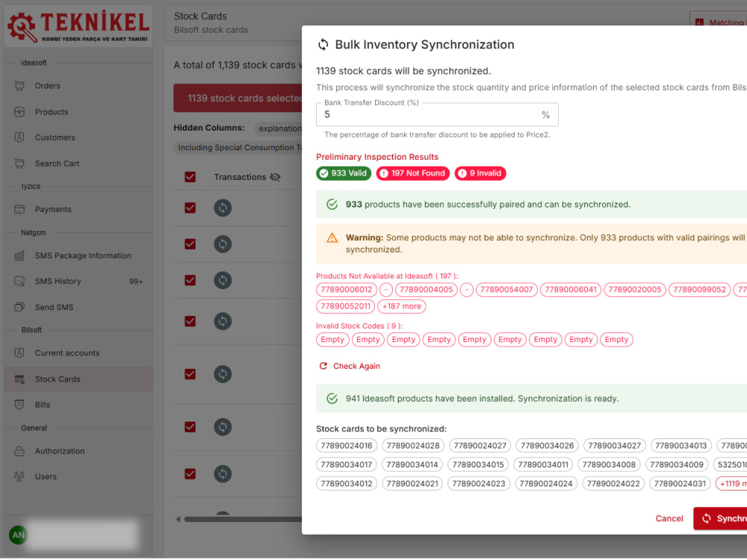Screen dimensions: 747x560
Task: Click the Bank Transfer Discount input field
Action: pos(437,115)
